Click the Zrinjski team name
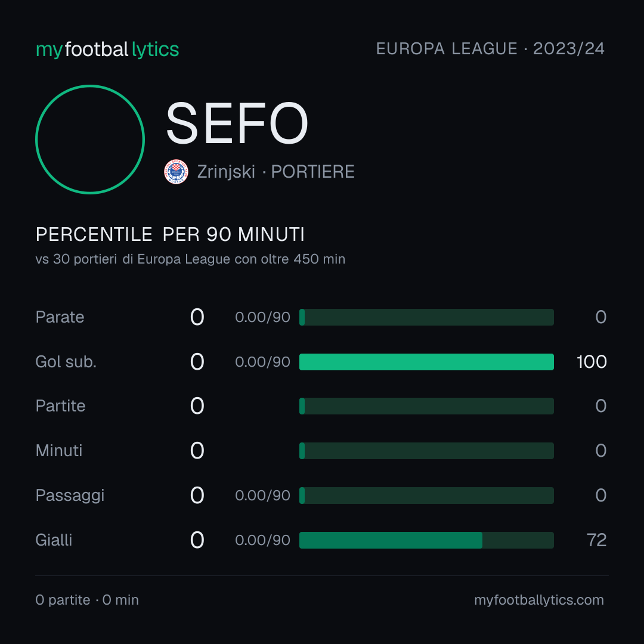This screenshot has height=644, width=644. (x=227, y=172)
